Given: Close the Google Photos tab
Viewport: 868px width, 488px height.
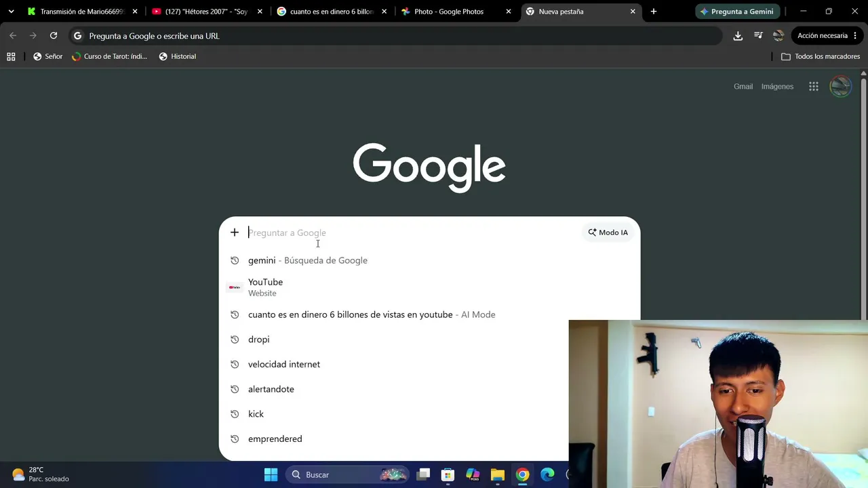Looking at the screenshot, I should (x=509, y=12).
